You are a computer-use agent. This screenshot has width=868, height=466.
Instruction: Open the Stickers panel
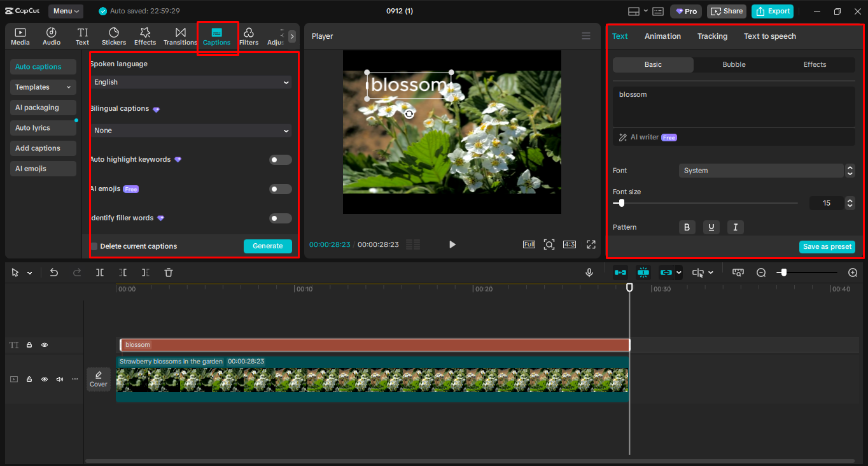coord(113,36)
